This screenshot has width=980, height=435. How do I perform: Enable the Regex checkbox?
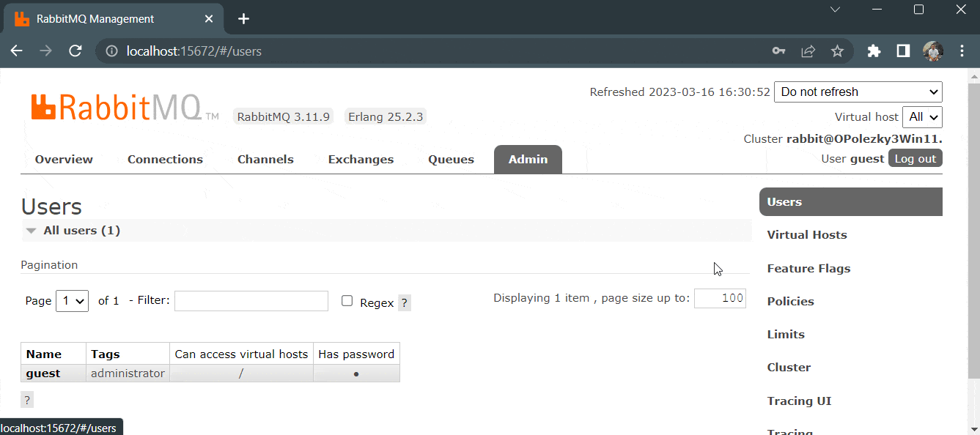pos(347,301)
